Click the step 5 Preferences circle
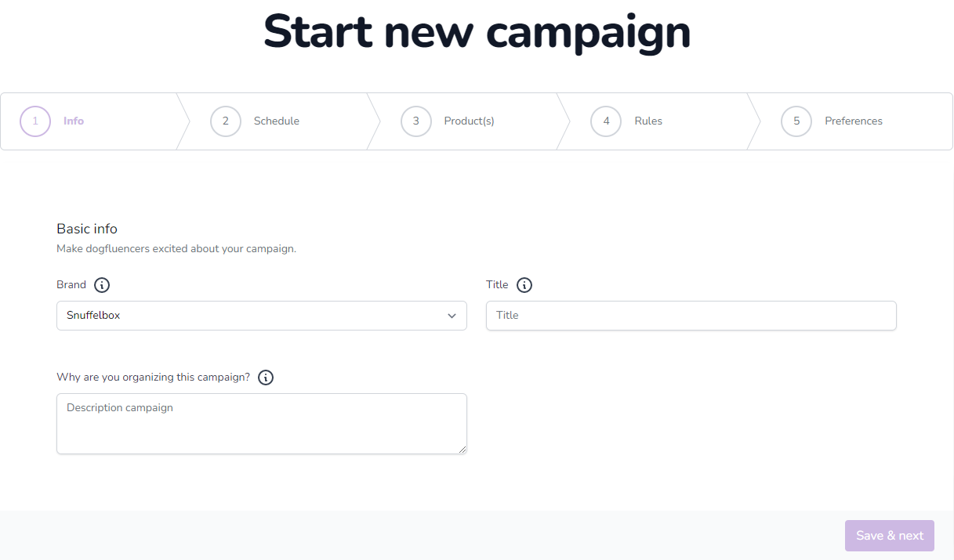 point(796,121)
